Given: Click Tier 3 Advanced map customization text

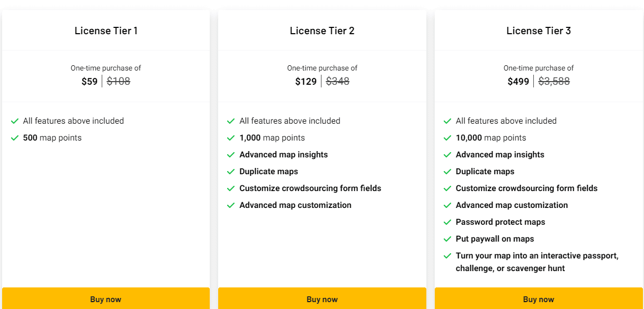Looking at the screenshot, I should 512,205.
